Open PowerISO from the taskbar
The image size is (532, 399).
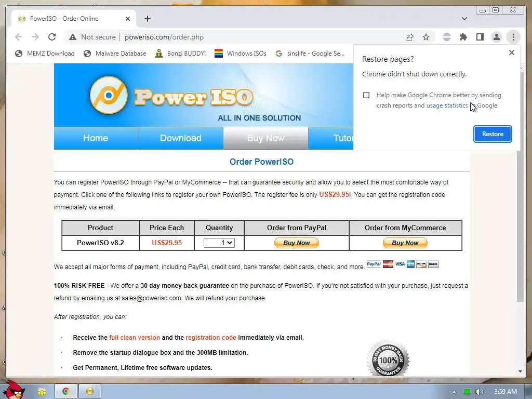coord(89,392)
